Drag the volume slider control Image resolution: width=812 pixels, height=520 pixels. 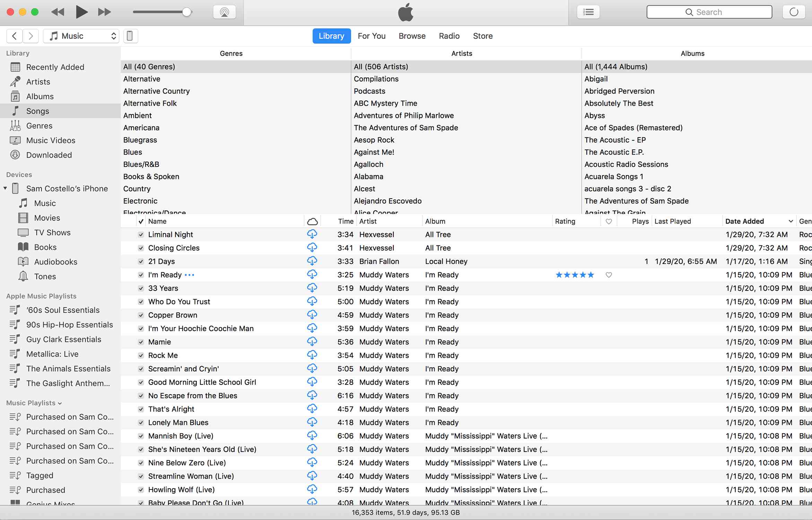pos(187,12)
